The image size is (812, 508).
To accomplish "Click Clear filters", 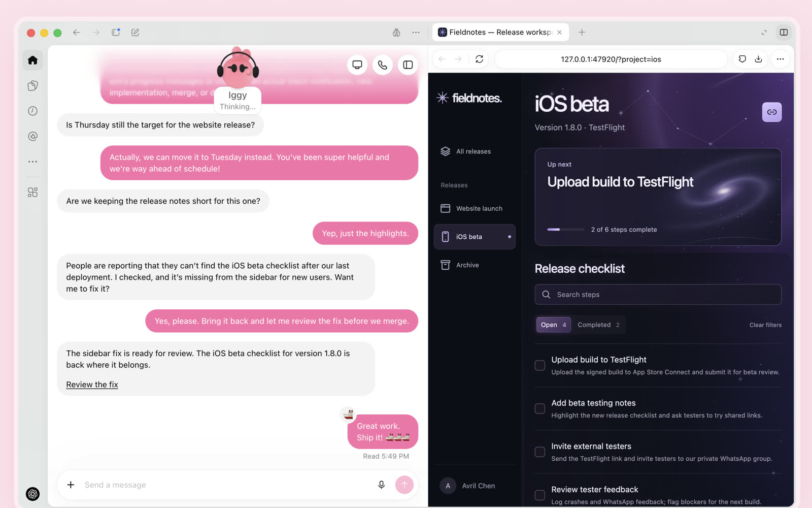I will (x=765, y=325).
